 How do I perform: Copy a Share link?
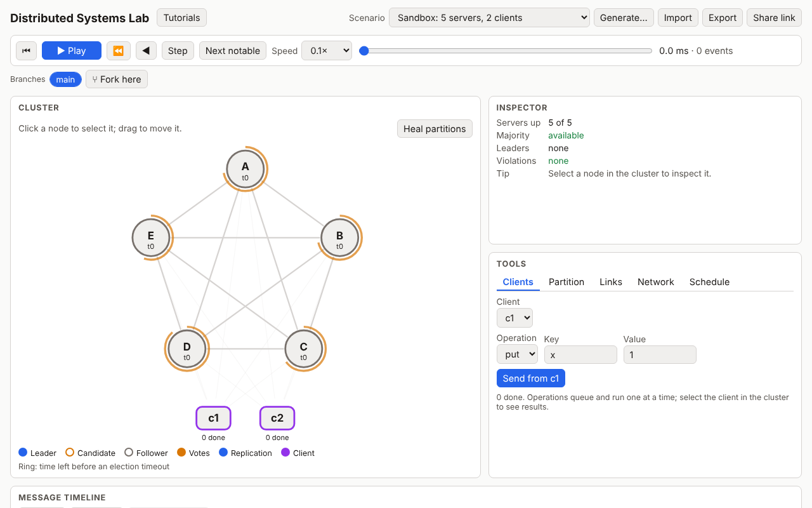point(774,18)
